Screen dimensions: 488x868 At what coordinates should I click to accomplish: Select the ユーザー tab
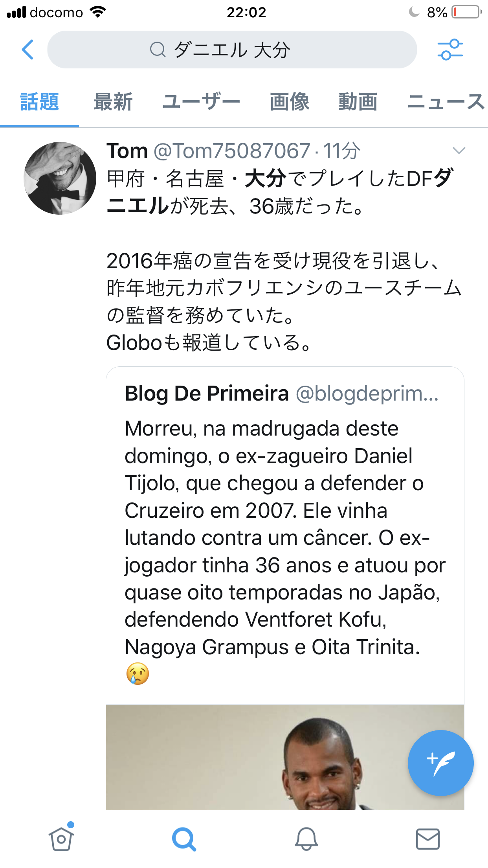pos(201,102)
